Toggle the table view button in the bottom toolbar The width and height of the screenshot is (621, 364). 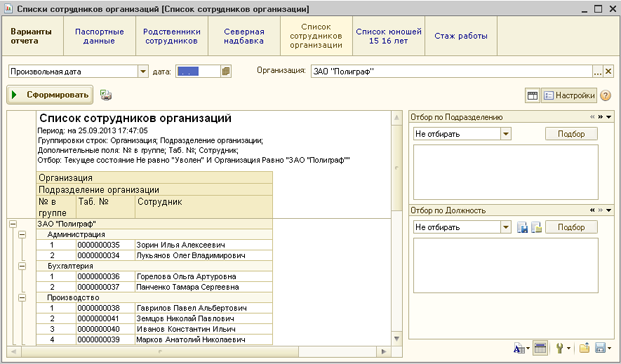[540, 349]
